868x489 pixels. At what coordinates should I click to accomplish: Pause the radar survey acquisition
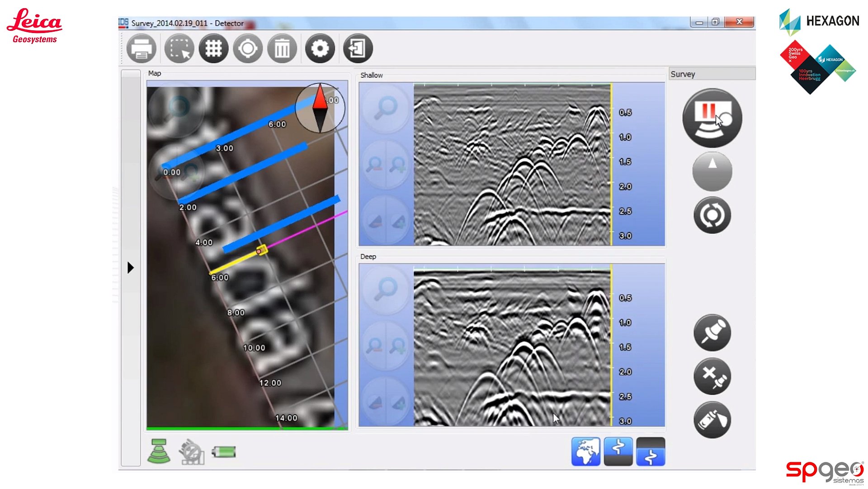click(712, 118)
